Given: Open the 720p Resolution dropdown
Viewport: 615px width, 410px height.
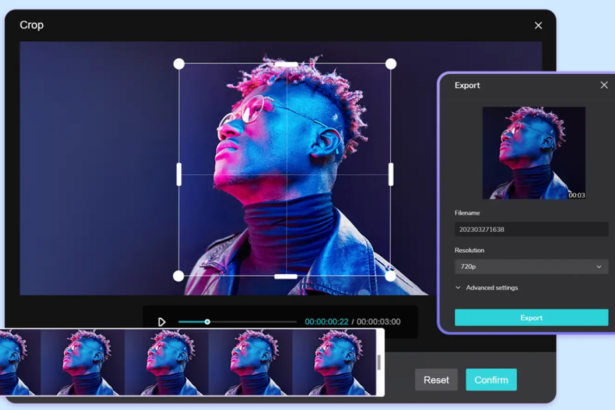Looking at the screenshot, I should [531, 266].
